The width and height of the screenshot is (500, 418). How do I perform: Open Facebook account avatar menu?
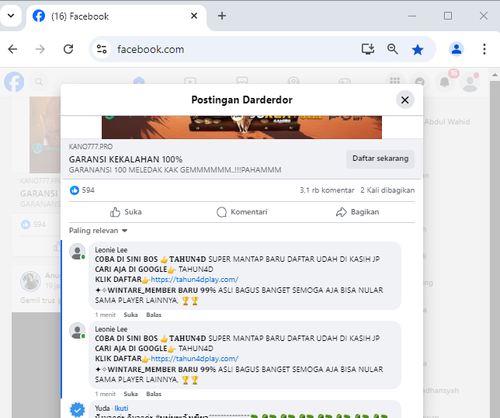pos(470,82)
